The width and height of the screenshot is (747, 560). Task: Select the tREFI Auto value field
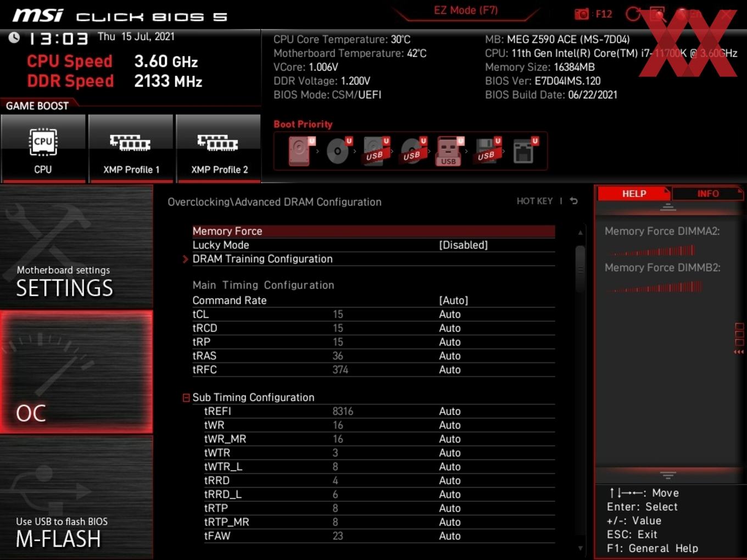(449, 411)
